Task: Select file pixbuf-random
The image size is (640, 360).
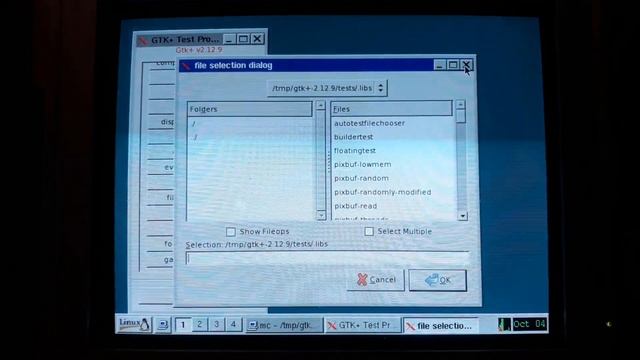Action: 361,178
